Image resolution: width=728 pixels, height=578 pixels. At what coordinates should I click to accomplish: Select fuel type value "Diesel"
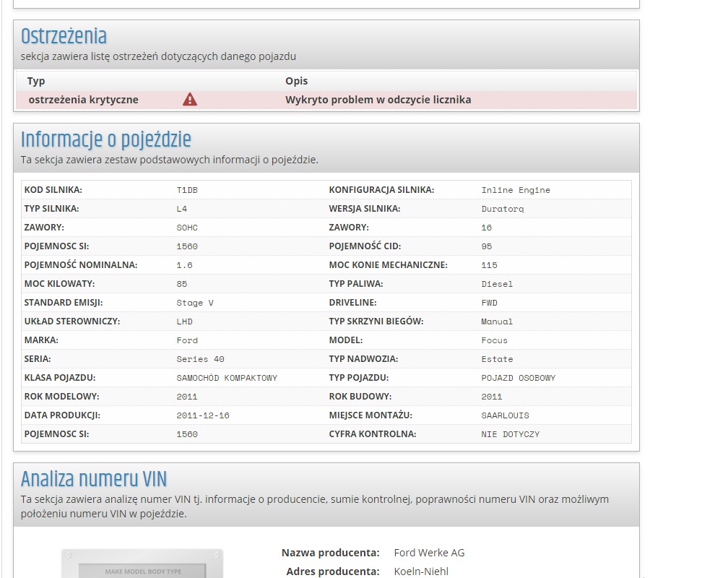click(x=497, y=284)
